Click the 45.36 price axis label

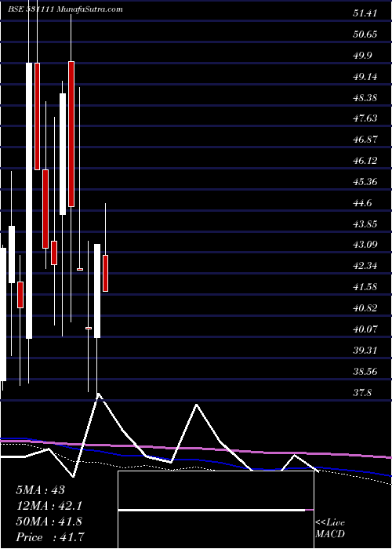coord(365,182)
